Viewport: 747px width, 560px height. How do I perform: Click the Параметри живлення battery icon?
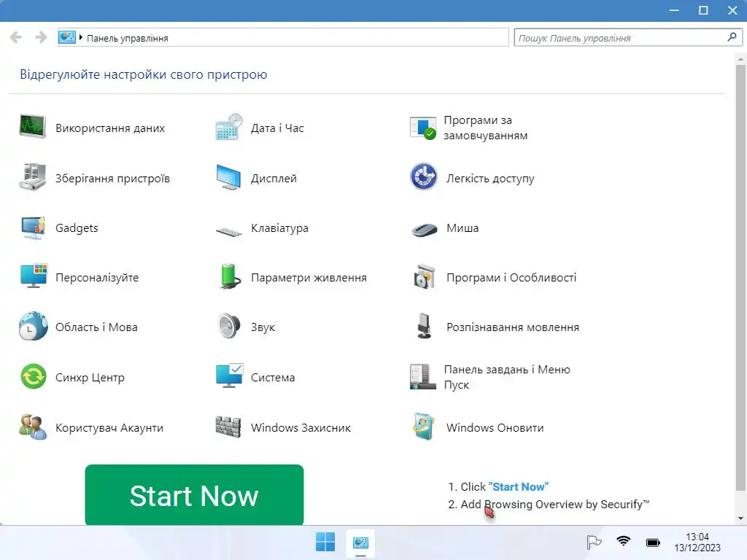[230, 276]
